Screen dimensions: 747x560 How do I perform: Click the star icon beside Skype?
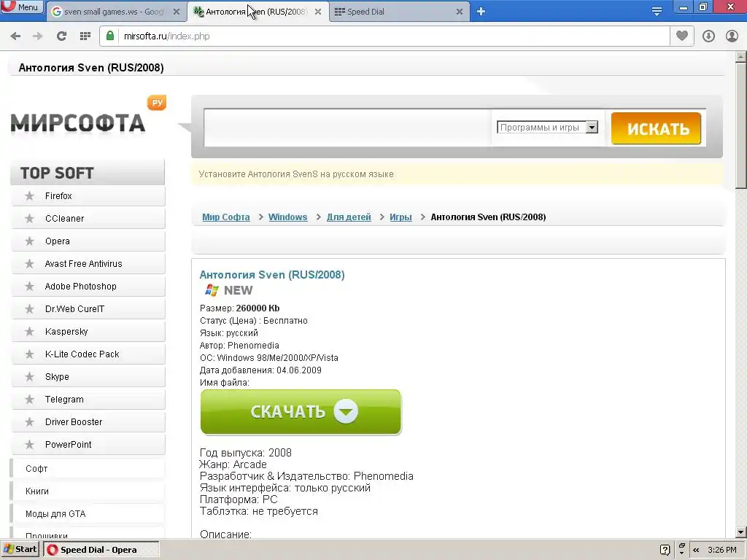(29, 377)
